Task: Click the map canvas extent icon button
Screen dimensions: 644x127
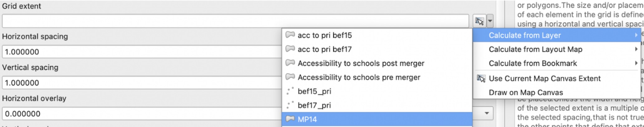Action: [479, 21]
